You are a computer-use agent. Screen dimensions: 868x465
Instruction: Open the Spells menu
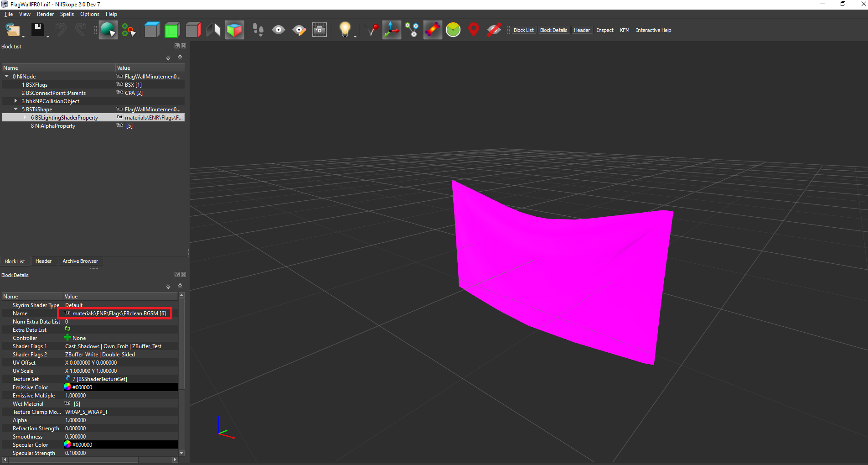(67, 14)
